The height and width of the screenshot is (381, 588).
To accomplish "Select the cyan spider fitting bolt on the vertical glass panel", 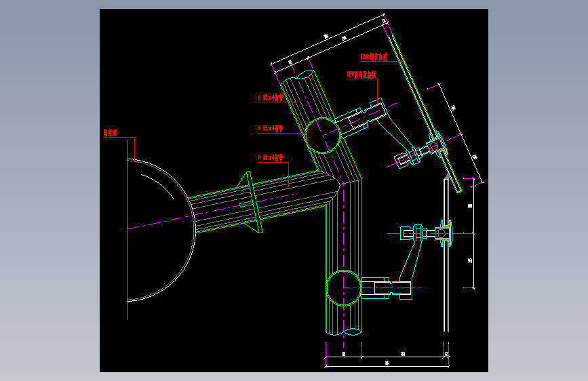I will tap(426, 234).
